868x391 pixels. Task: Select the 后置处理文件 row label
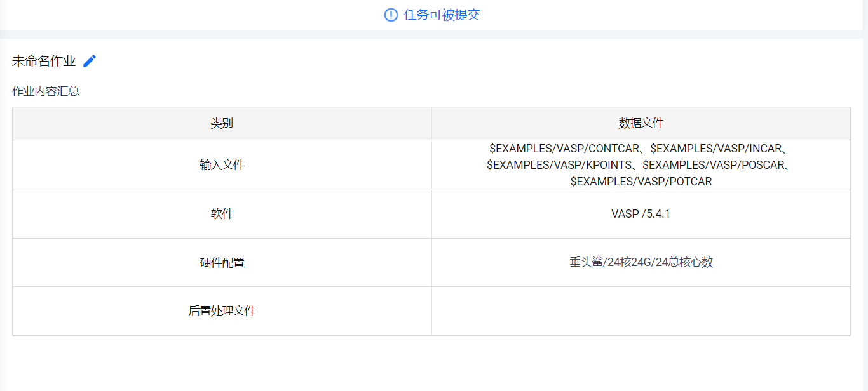point(222,311)
